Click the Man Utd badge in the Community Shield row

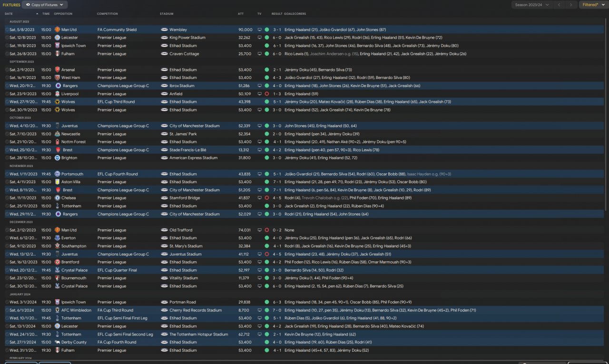(x=57, y=30)
